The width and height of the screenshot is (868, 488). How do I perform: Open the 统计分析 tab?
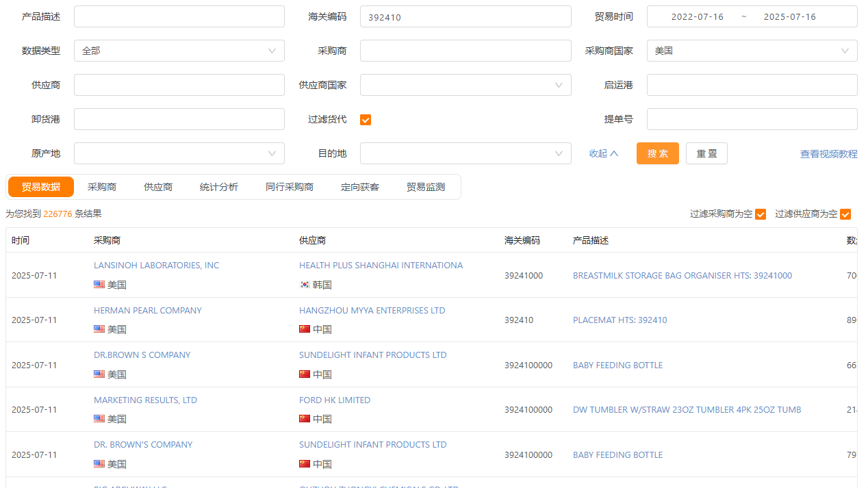219,187
